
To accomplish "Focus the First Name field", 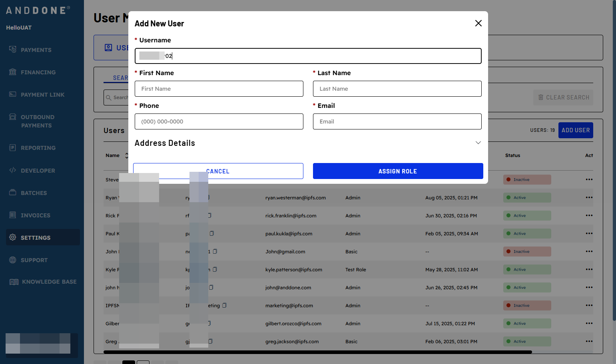I will click(219, 89).
